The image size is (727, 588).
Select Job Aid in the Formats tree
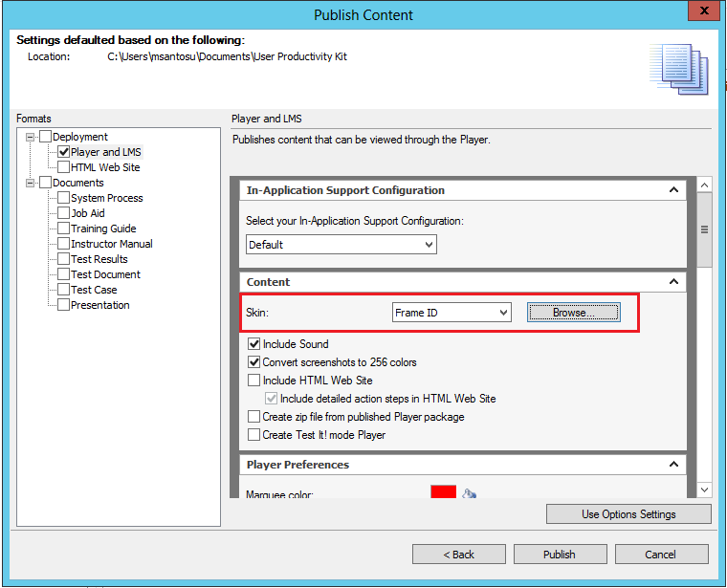[88, 213]
